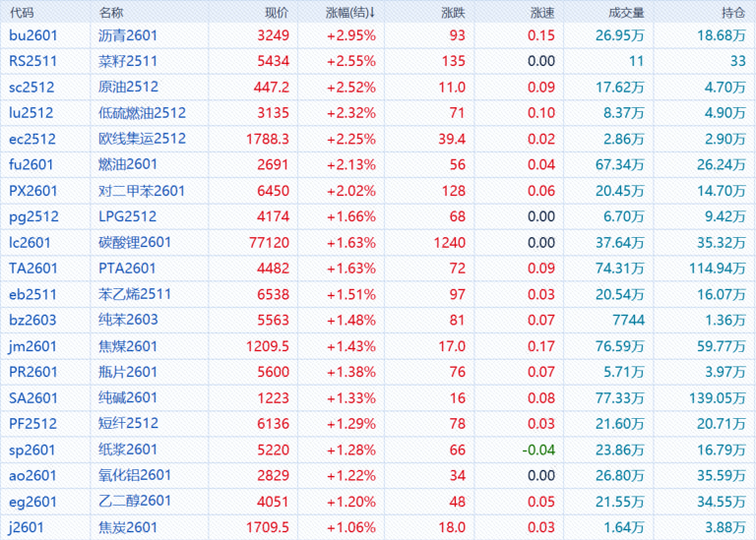
Task: Select the 低硫燃油2512 contract name
Action: tap(142, 113)
